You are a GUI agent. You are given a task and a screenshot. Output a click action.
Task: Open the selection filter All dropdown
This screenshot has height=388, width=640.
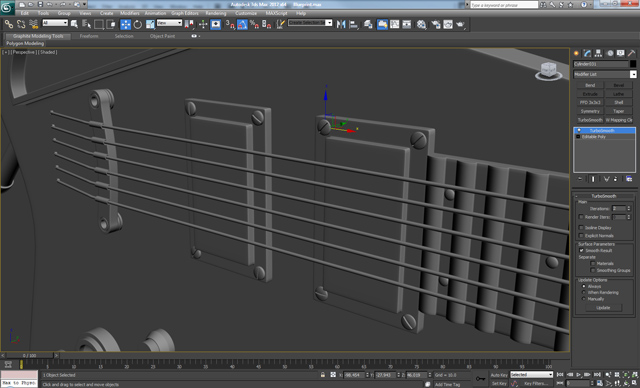(x=55, y=23)
